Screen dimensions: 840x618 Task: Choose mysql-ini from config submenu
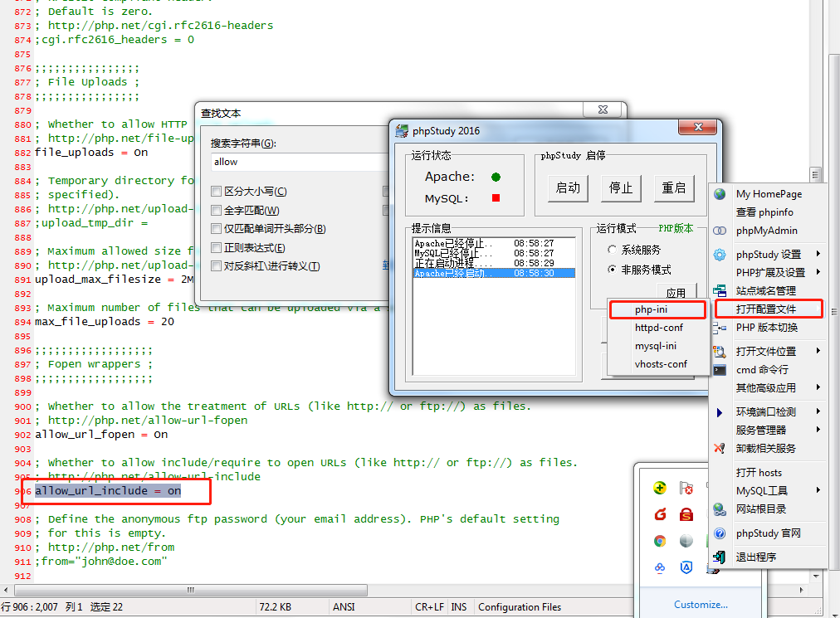click(658, 346)
